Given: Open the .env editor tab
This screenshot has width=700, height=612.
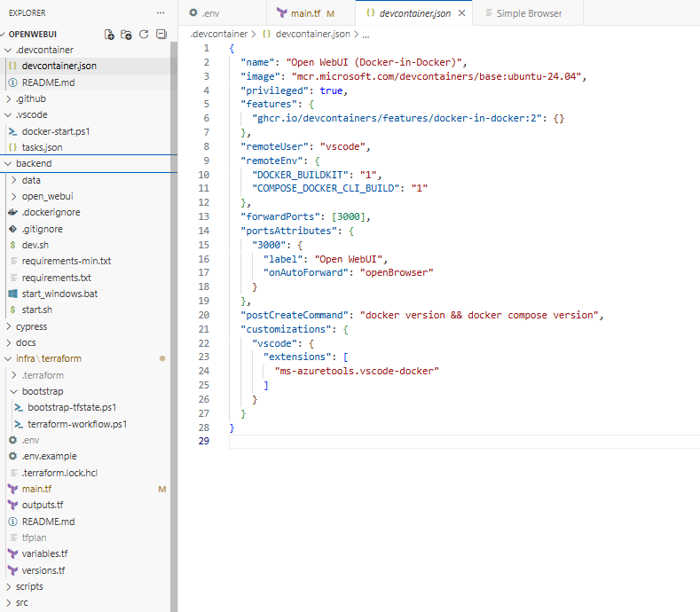Looking at the screenshot, I should click(x=210, y=13).
